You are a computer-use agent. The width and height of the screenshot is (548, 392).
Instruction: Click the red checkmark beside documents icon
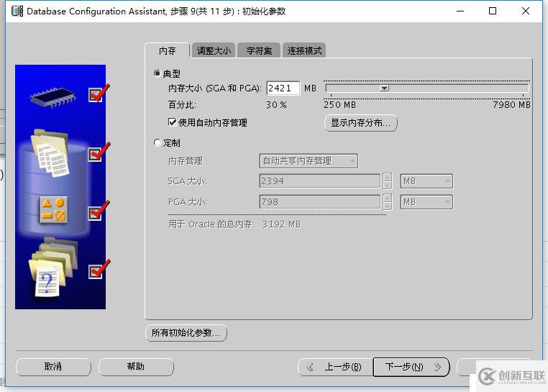tap(99, 152)
